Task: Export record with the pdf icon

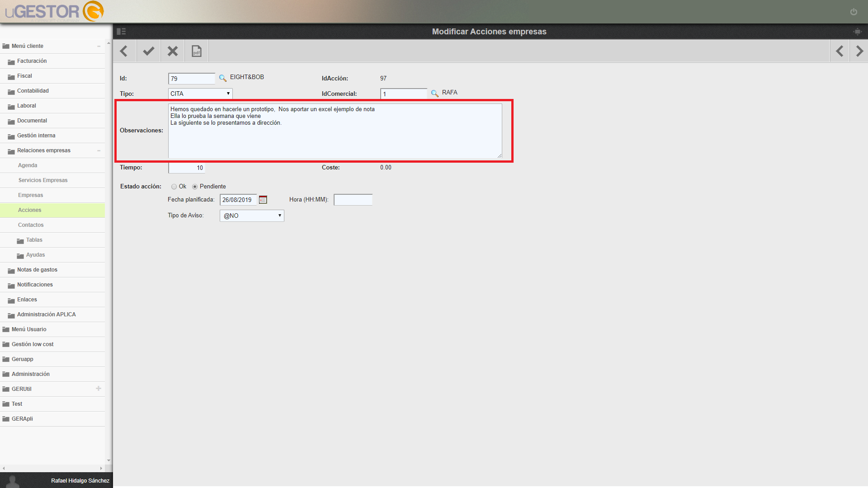Action: tap(196, 51)
